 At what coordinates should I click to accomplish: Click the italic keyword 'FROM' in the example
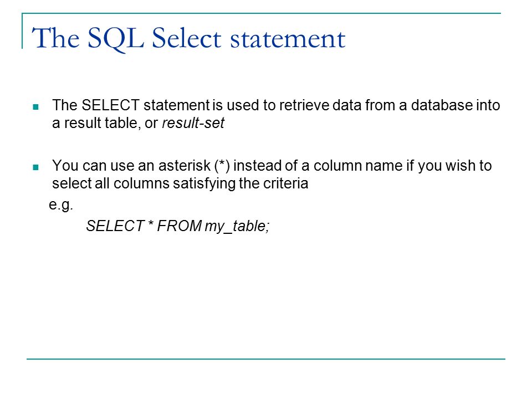(179, 226)
